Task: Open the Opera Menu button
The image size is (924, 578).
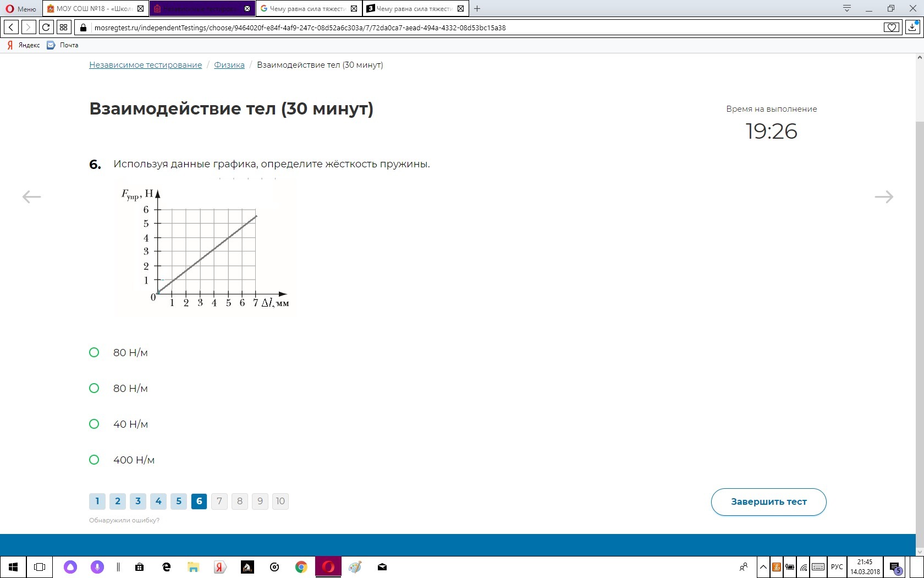Action: (x=21, y=9)
